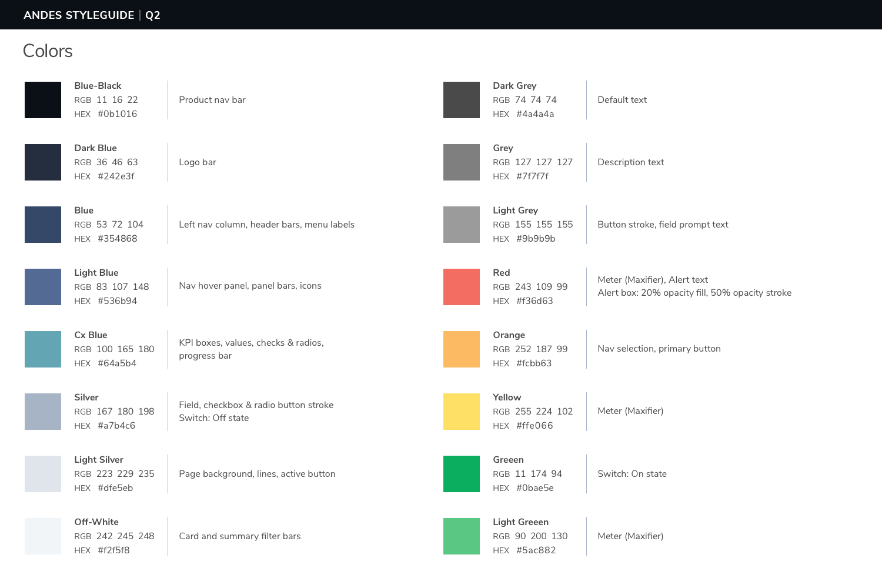Click the ANDES STYLEGUIDE title

click(x=79, y=15)
